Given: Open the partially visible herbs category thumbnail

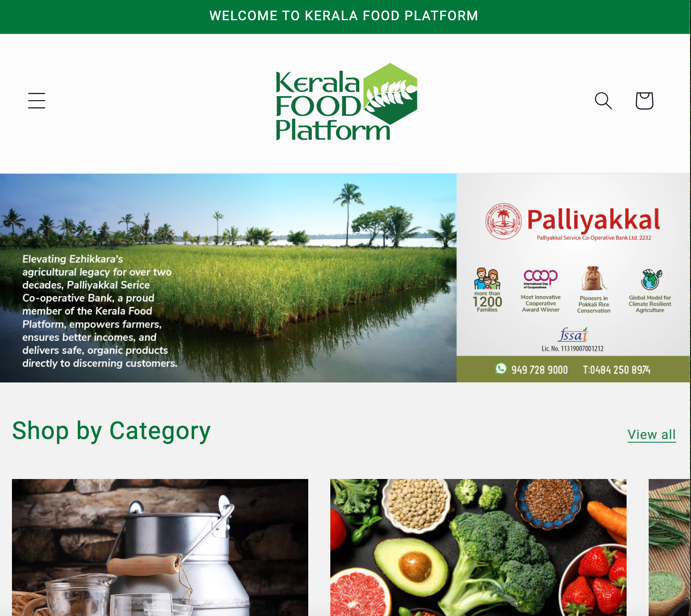Looking at the screenshot, I should pos(670,548).
